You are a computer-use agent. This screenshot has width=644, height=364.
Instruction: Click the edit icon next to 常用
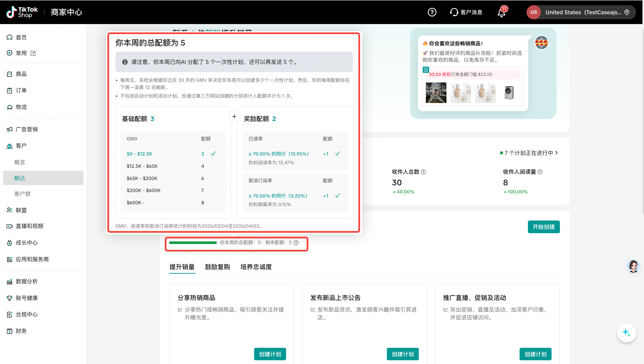coord(33,53)
